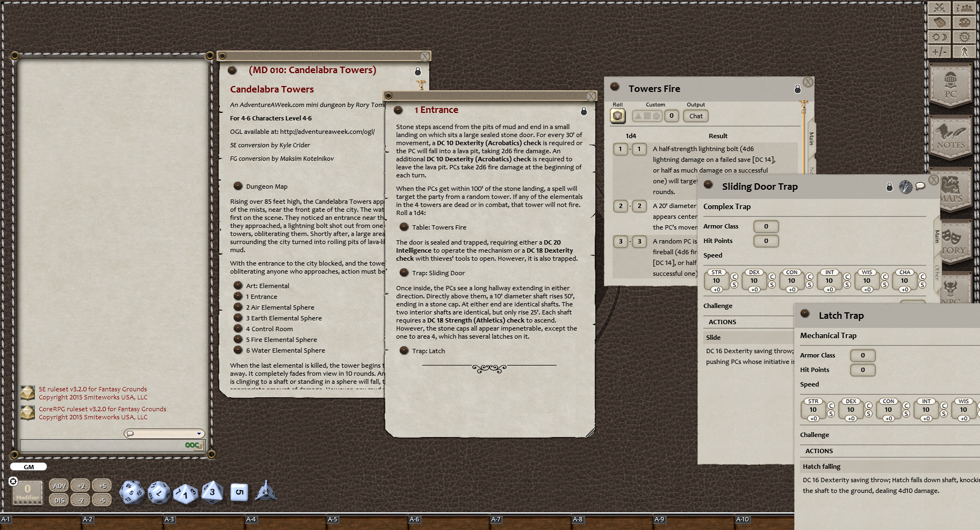The width and height of the screenshot is (980, 530).
Task: Expand the ACTIONS section in the Latch Trap
Action: click(x=818, y=451)
